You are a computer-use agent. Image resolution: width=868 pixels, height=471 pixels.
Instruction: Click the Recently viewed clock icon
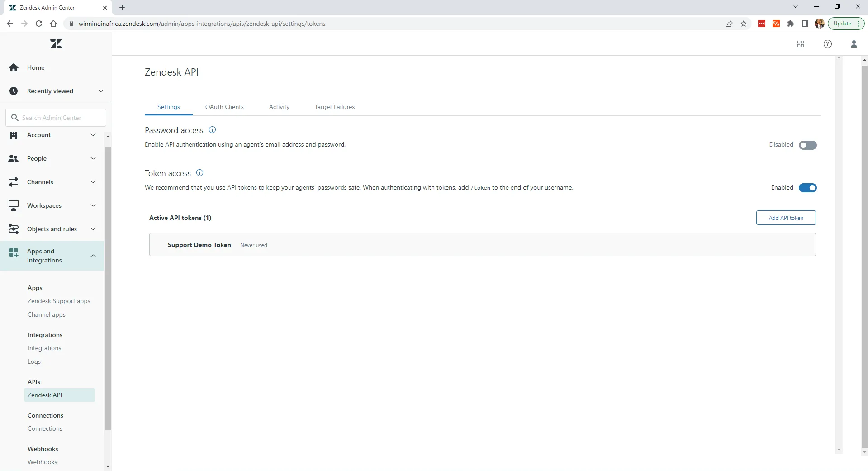[x=14, y=91]
